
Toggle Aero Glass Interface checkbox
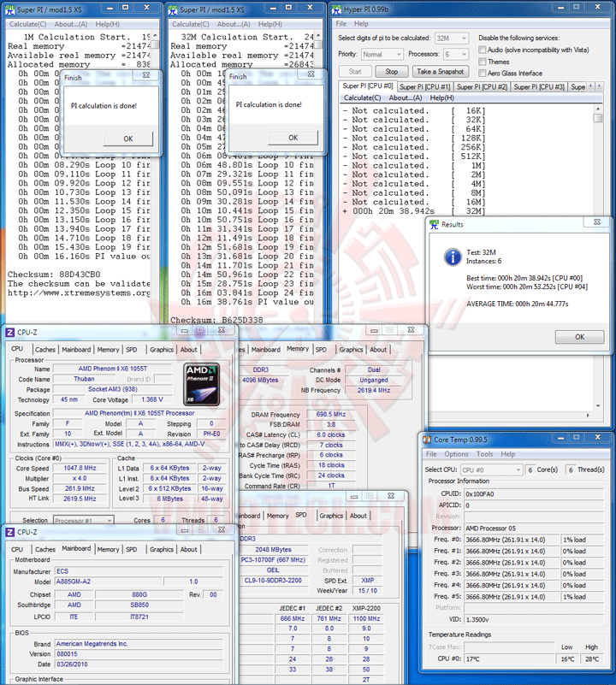click(483, 73)
